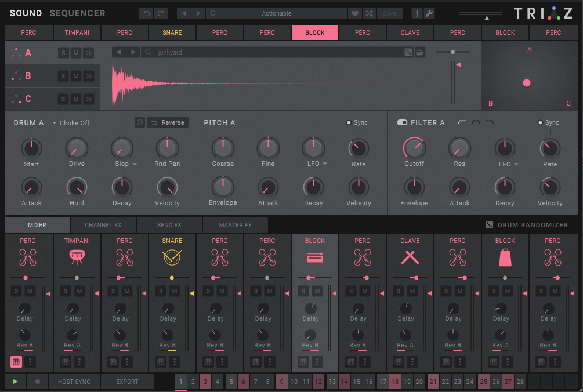Click the undo arrow icon
Viewport: 583px width, 392px height.
click(147, 13)
